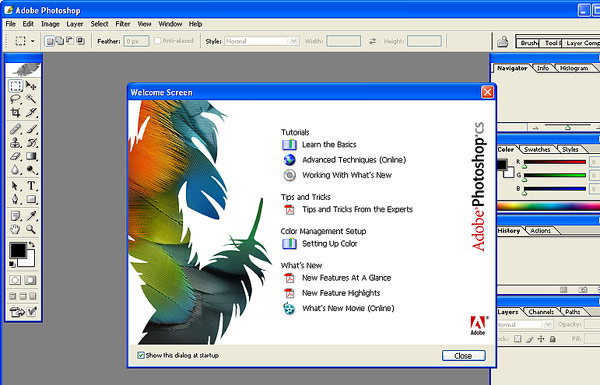The width and height of the screenshot is (600, 385).
Task: Switch to the Actions tab
Action: click(540, 231)
